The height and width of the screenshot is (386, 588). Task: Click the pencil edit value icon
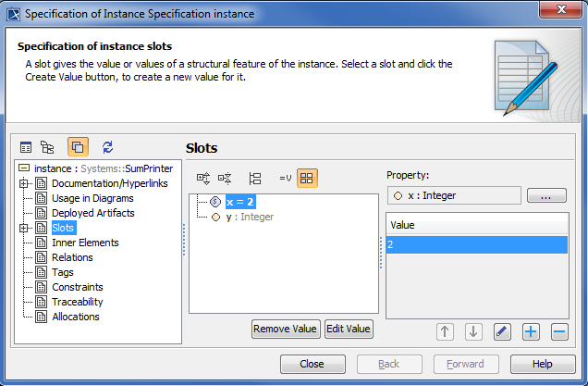tap(502, 331)
